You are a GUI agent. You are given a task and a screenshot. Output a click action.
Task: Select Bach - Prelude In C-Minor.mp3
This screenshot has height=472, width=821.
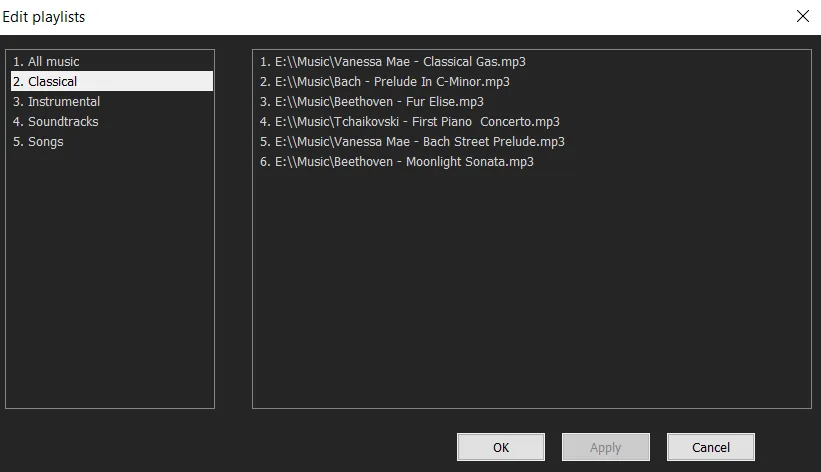[x=385, y=81]
